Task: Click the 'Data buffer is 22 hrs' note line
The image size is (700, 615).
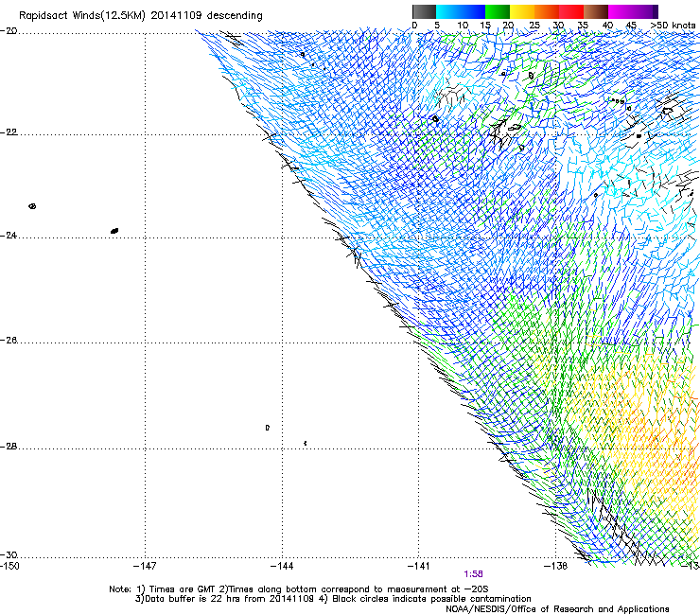Action: (333, 599)
